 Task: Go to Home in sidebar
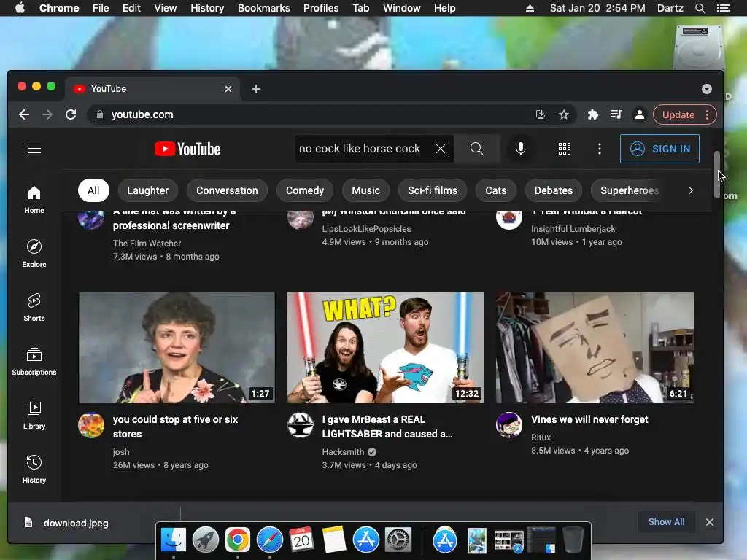(34, 200)
